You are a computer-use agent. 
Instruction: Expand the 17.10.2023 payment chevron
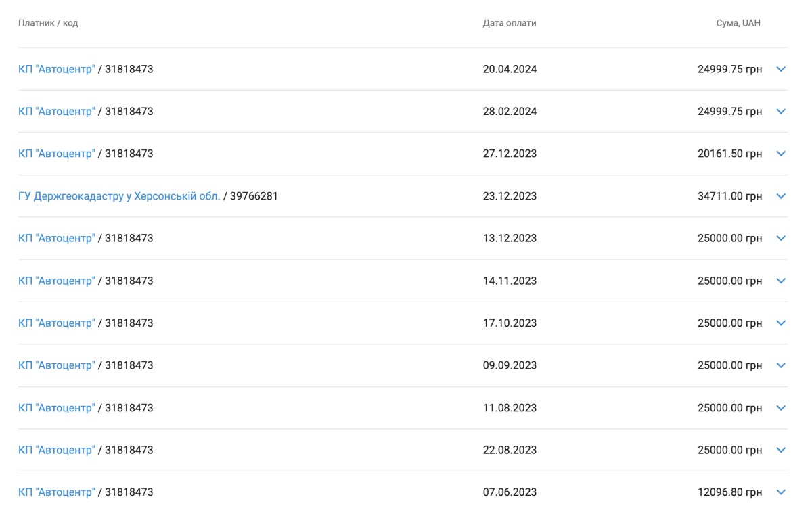[781, 323]
